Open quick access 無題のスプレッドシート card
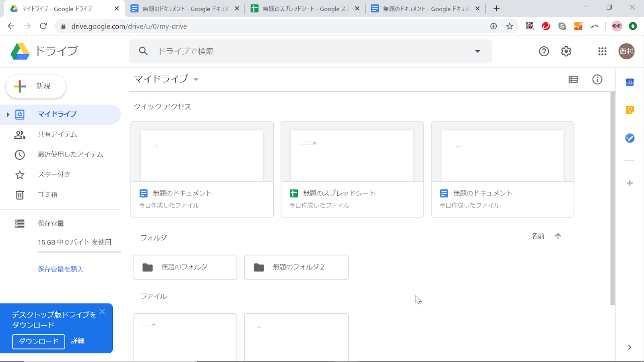 (x=352, y=169)
